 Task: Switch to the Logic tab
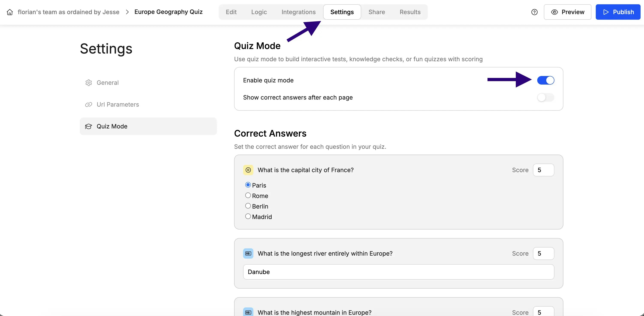click(259, 12)
